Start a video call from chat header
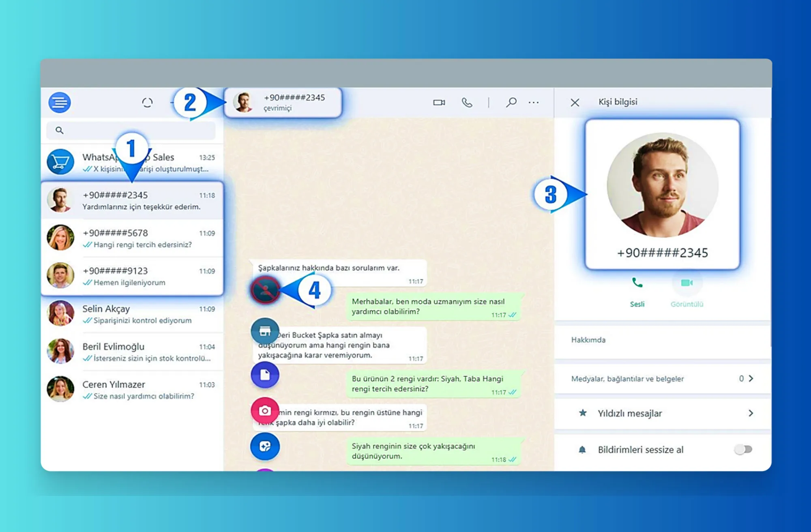Image resolution: width=811 pixels, height=532 pixels. point(439,103)
